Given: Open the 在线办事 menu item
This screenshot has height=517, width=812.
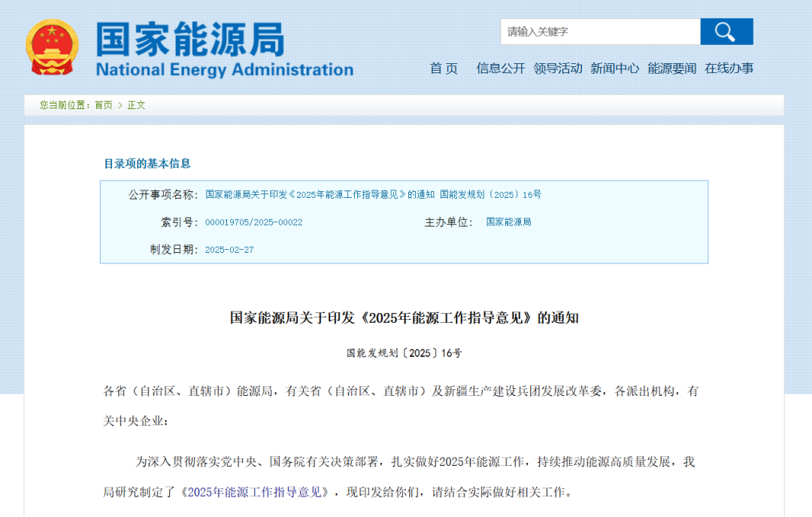Looking at the screenshot, I should click(729, 68).
